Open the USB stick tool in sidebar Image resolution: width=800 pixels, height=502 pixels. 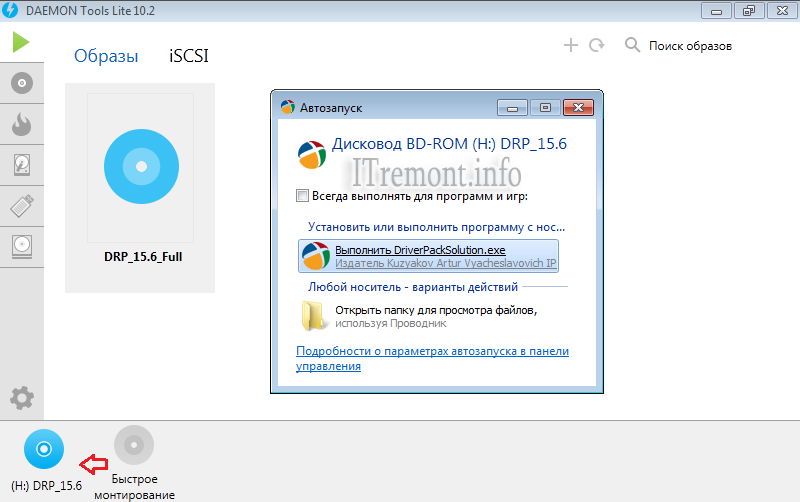[x=22, y=206]
